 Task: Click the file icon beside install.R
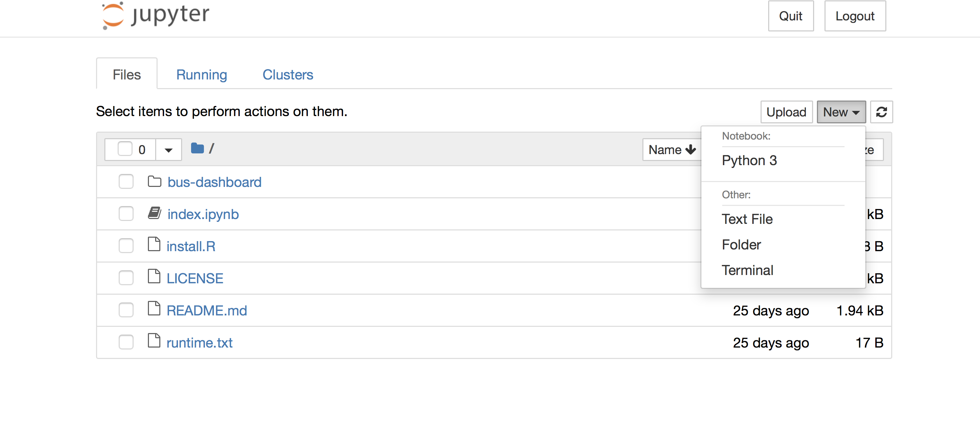[154, 245]
